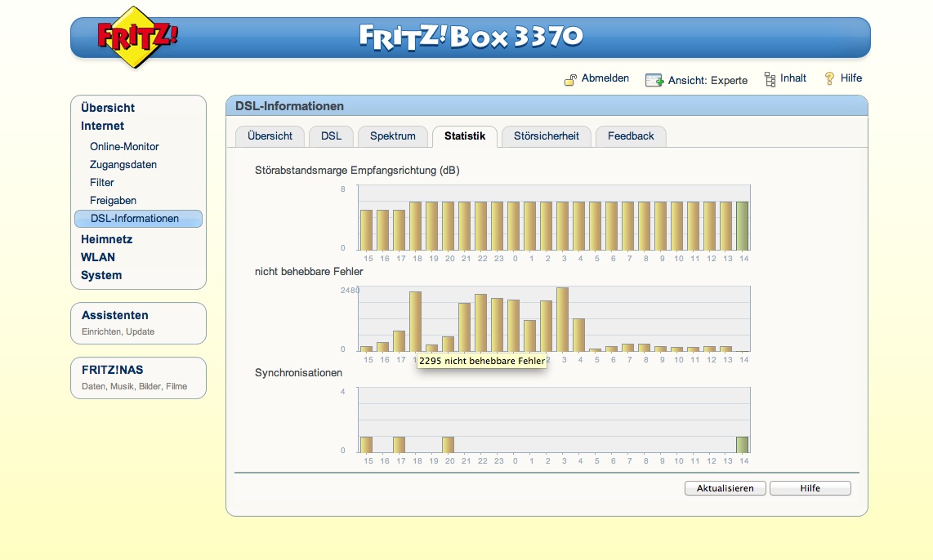
Task: Click the DSL-Informationen panel heading
Action: click(290, 106)
